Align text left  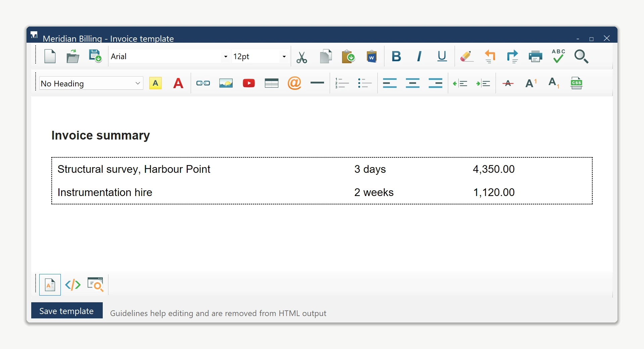point(390,83)
